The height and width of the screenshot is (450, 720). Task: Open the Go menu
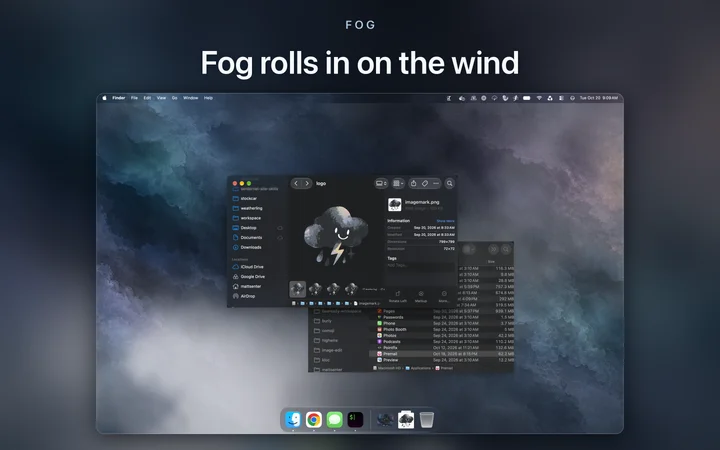point(174,98)
